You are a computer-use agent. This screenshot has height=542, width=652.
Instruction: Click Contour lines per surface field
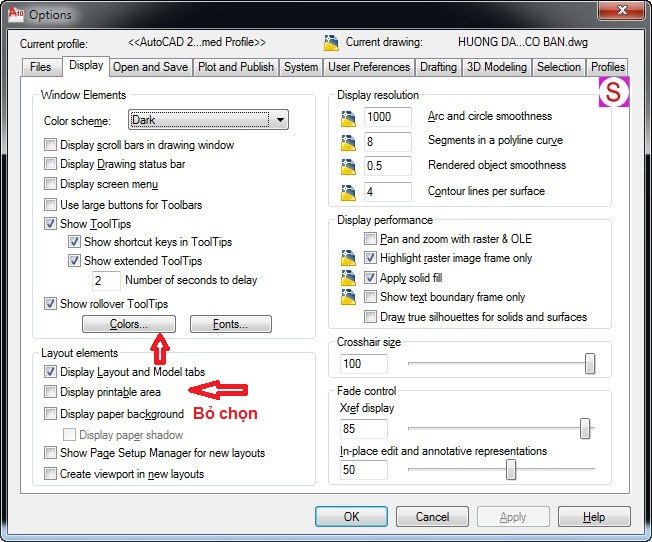(x=388, y=192)
